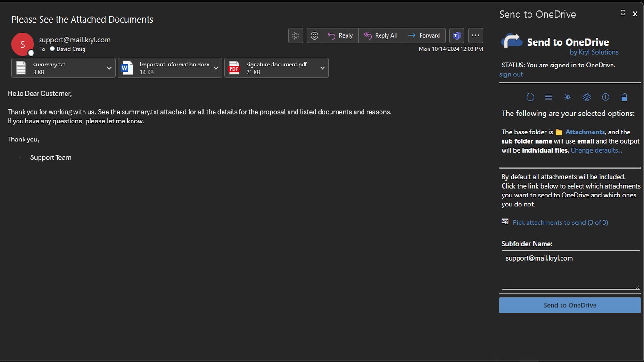Screen dimensions: 644x362
Task: Click the padlock icon in add-in toolbar
Action: coord(625,98)
